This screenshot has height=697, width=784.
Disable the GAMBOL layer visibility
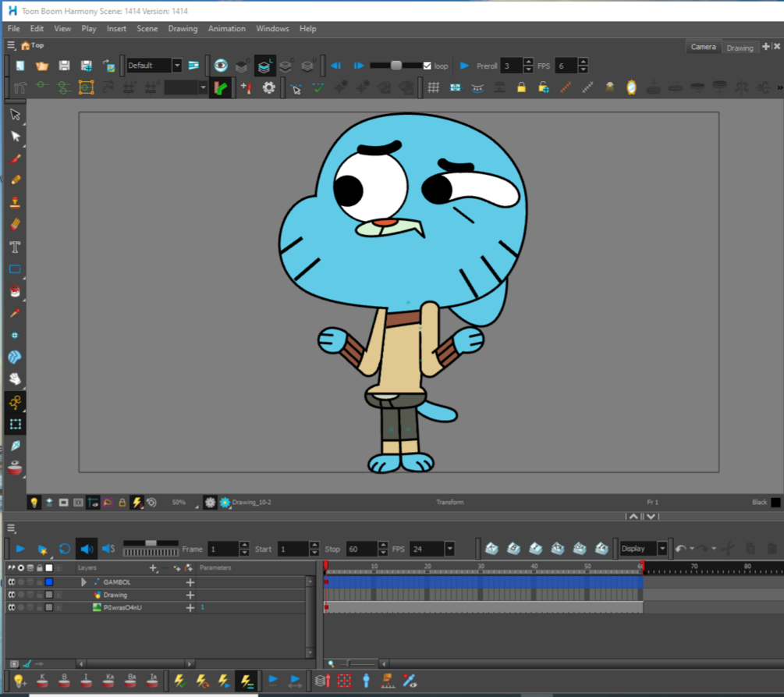pos(12,582)
